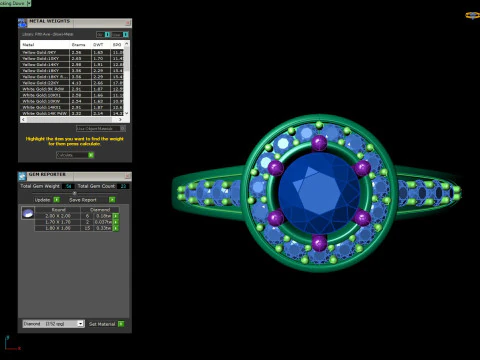The width and height of the screenshot is (480, 360).
Task: Click the Total Gem Count value field
Action: tap(123, 186)
